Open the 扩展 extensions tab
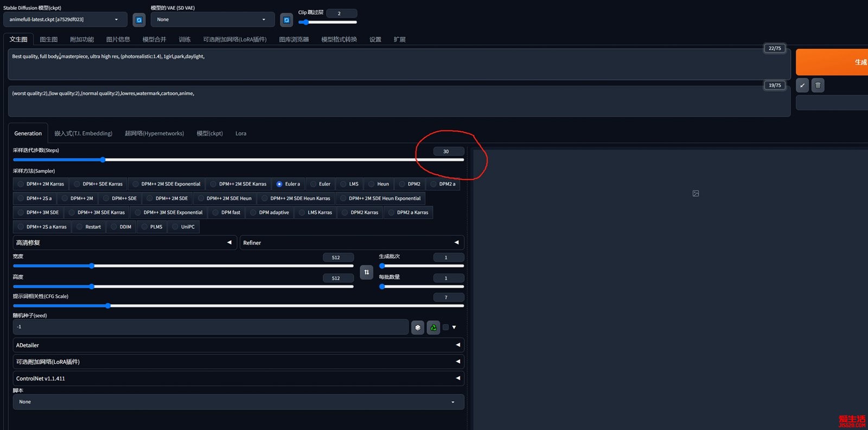The width and height of the screenshot is (868, 430). click(x=400, y=40)
